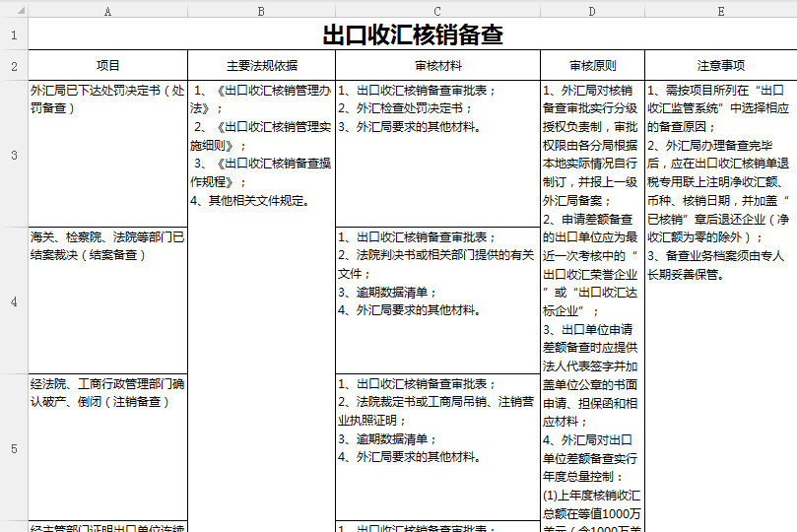Select the 项目 header cell
This screenshot has width=797, height=532.
107,66
